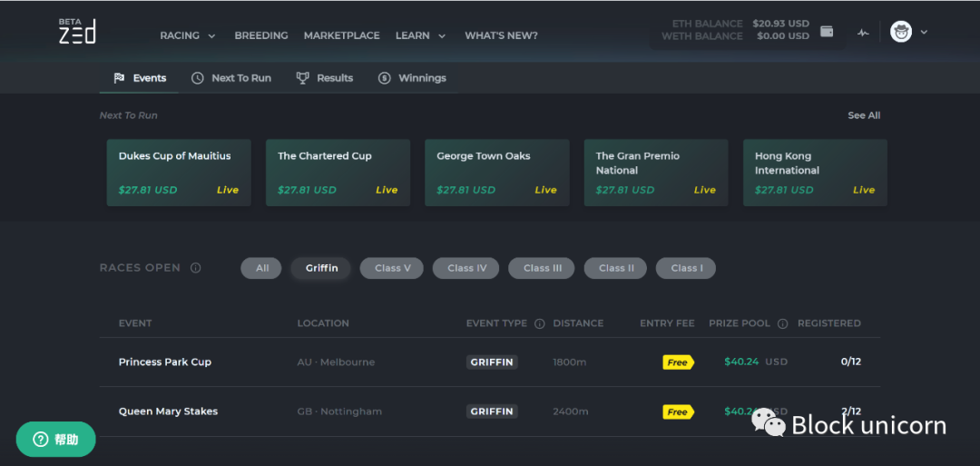This screenshot has height=466, width=980.
Task: Select the Class V filter
Action: 392,268
